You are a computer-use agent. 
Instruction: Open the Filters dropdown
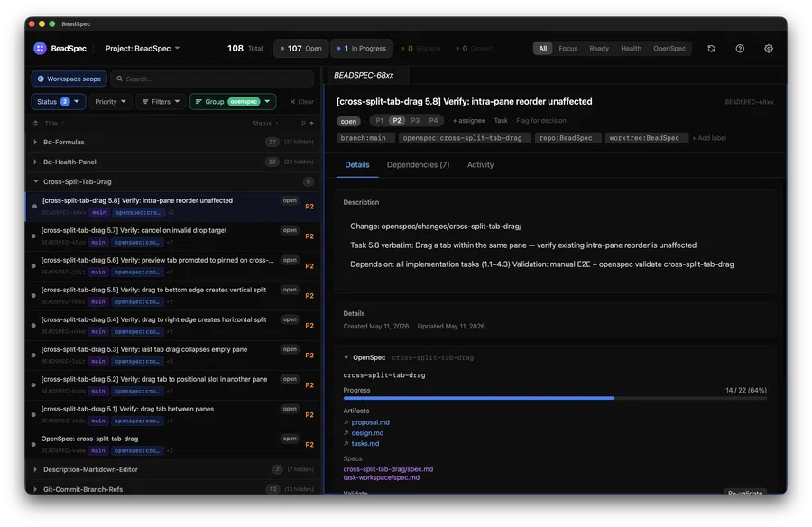click(x=161, y=102)
